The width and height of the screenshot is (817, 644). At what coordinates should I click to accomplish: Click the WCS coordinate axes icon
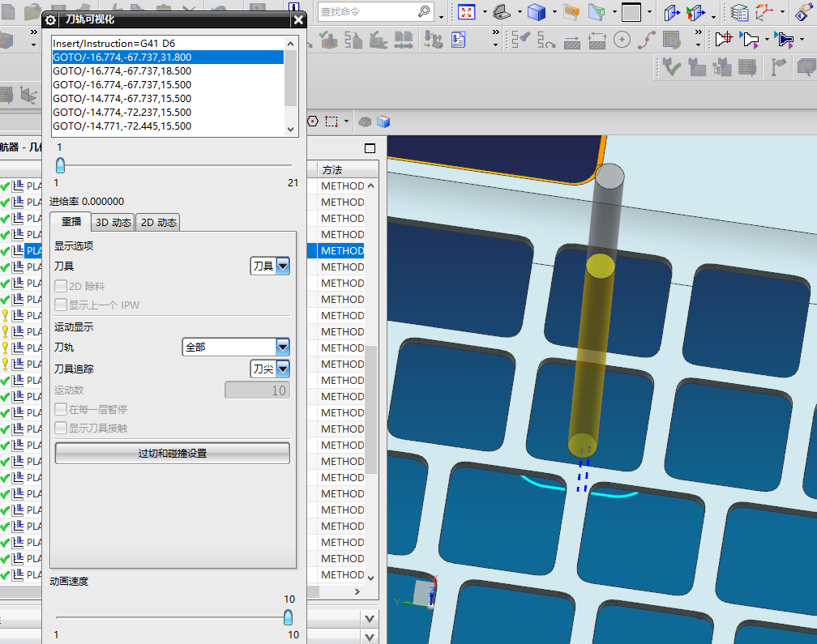(x=764, y=12)
